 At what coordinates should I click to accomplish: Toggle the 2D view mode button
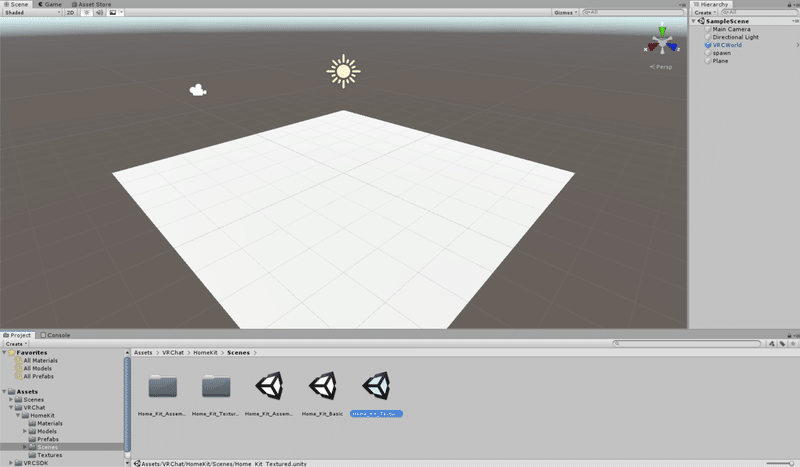point(70,12)
